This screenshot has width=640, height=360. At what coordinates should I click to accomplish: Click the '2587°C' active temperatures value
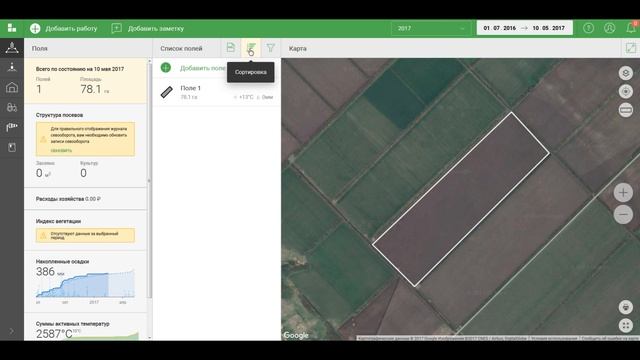click(54, 334)
